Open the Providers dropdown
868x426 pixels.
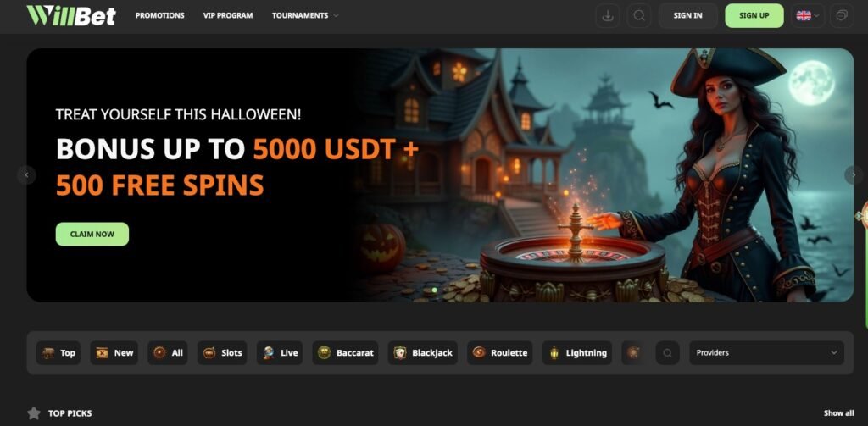(766, 353)
